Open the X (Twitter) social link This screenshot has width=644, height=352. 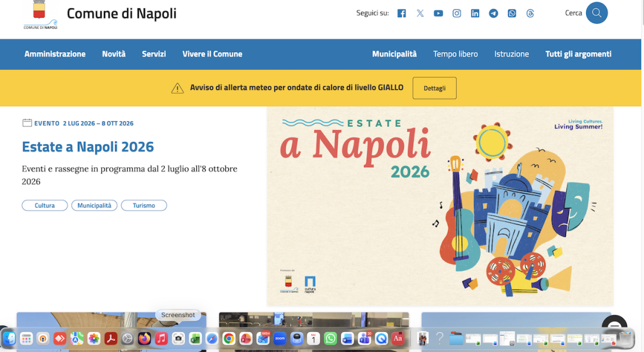[x=419, y=13]
